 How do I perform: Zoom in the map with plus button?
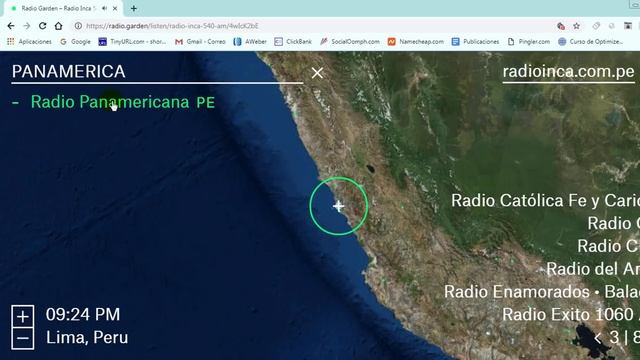23,316
